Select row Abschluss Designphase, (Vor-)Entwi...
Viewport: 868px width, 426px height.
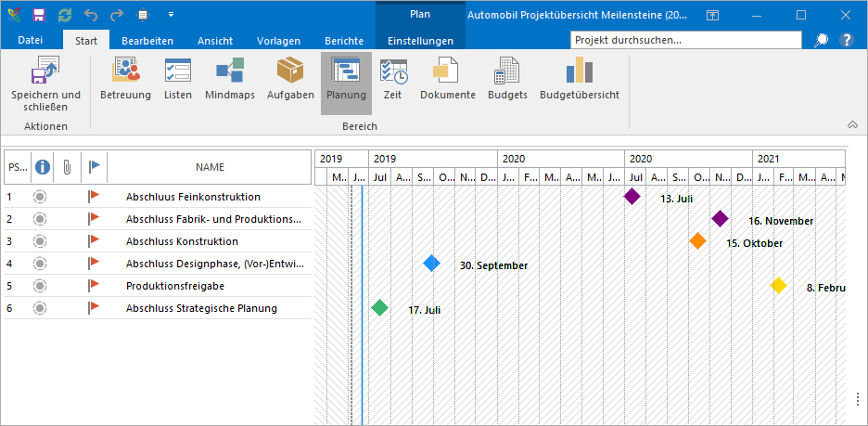[158, 264]
